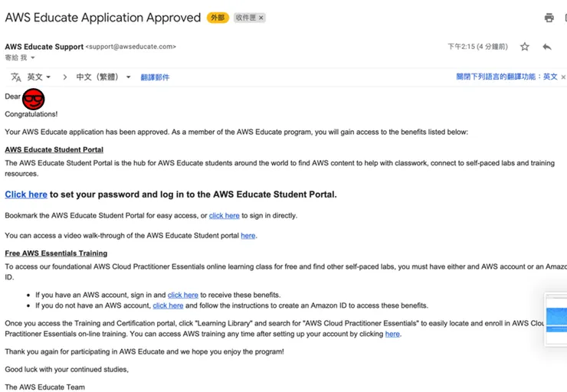
Task: Click the red avatar emoji after Dear
Action: [x=34, y=97]
